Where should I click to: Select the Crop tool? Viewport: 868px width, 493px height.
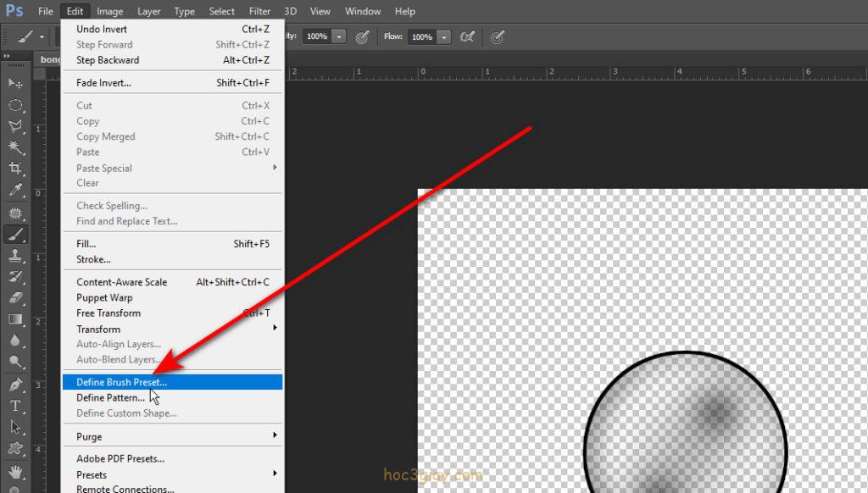pos(15,169)
